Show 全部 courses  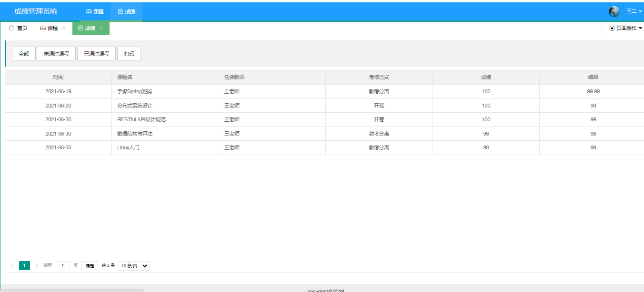[24, 54]
